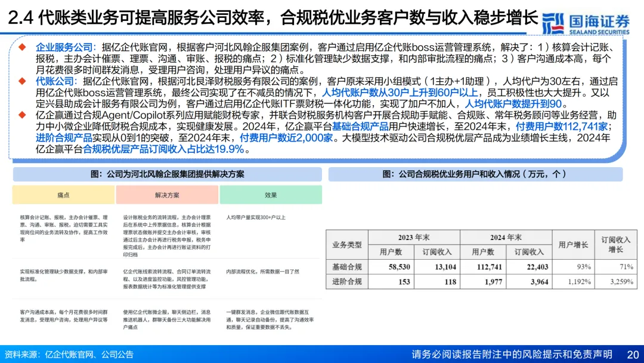Click source note 资料来源：亿企代账官网、公司公告
This screenshot has width=644, height=363.
69,355
